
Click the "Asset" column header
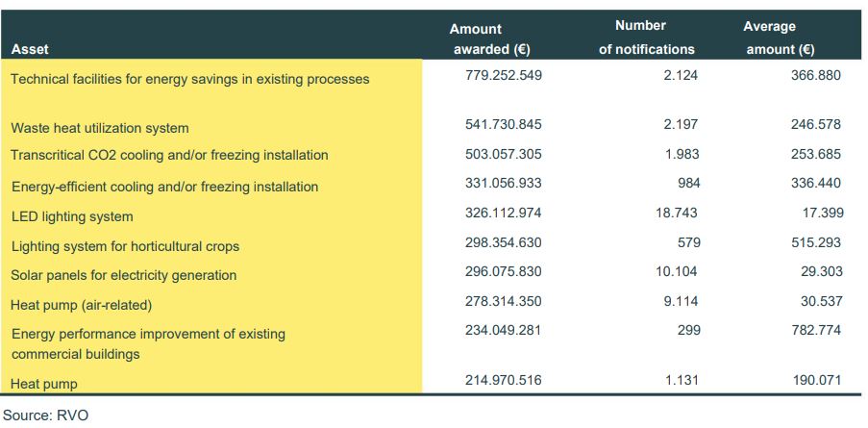30,48
